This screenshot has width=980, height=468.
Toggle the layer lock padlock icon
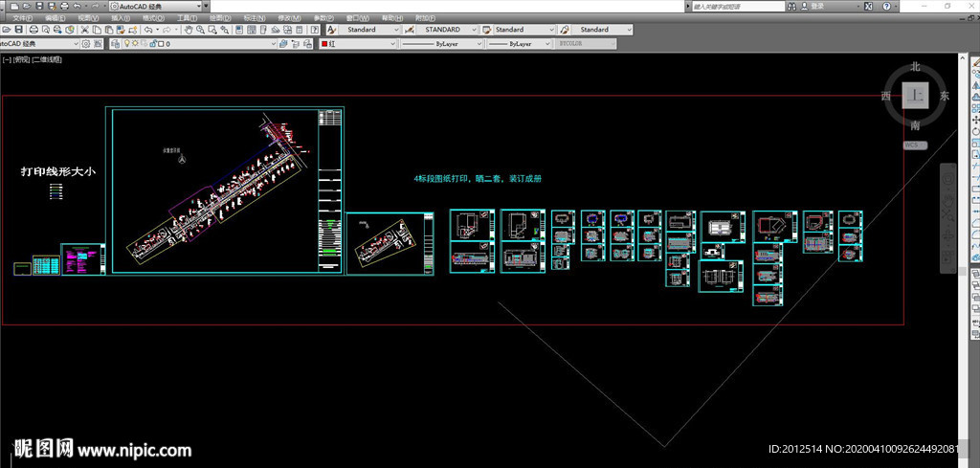[151, 44]
